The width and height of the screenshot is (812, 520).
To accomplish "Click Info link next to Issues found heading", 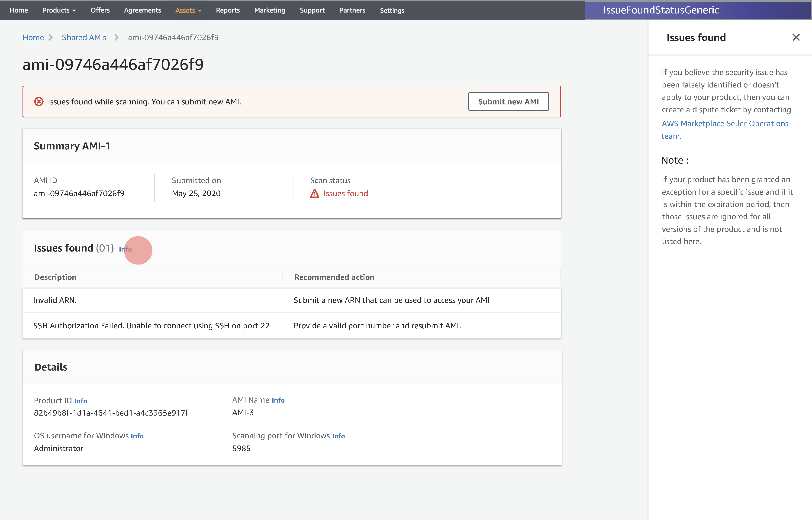I will 125,249.
